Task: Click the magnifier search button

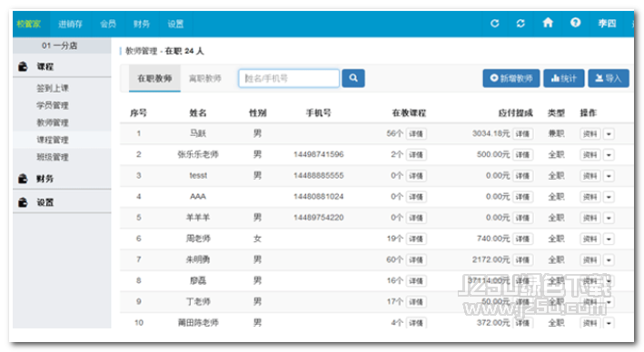Action: (x=353, y=78)
